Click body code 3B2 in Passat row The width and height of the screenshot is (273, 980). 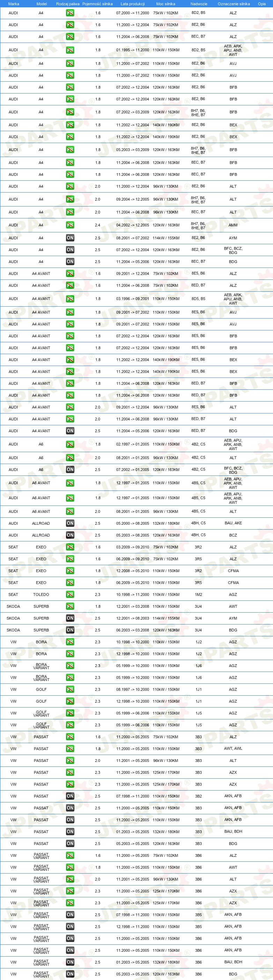[x=198, y=796]
